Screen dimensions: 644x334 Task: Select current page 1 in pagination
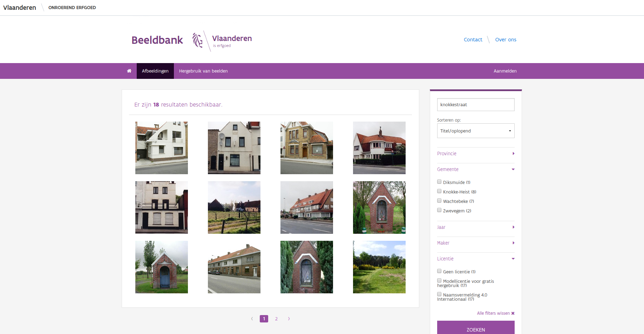pos(264,319)
